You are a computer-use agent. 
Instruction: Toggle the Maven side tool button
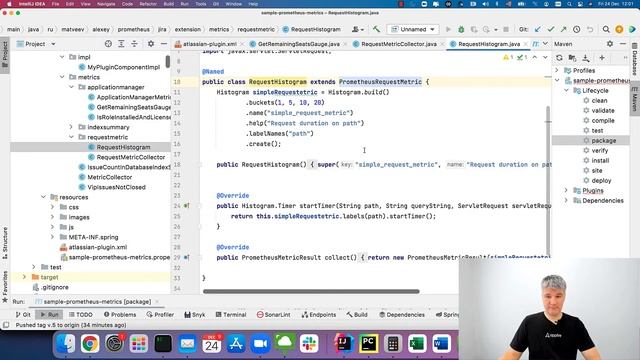635,99
